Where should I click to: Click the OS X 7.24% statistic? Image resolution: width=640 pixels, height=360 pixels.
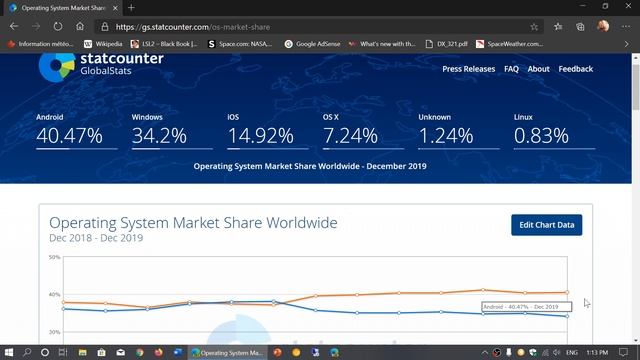click(363, 131)
